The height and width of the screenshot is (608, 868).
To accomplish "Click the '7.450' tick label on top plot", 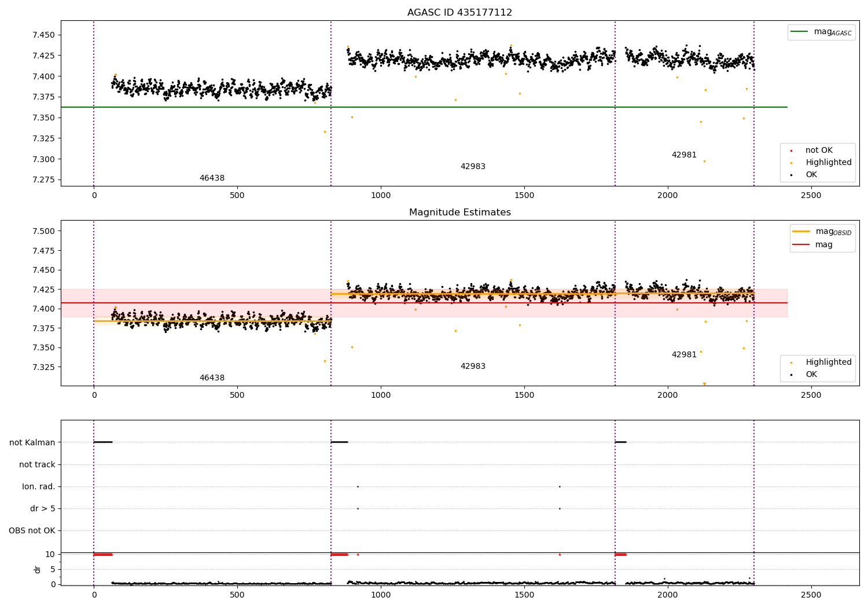I will [44, 35].
